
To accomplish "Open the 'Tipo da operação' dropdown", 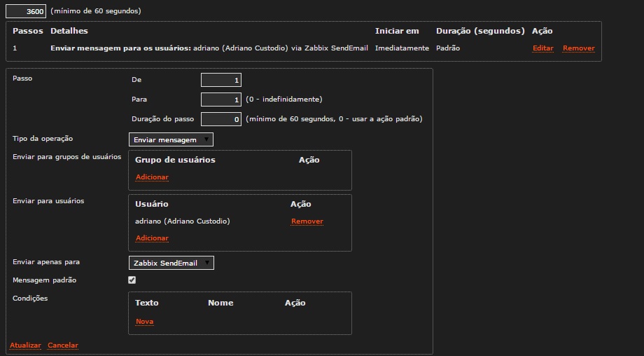I will (171, 140).
